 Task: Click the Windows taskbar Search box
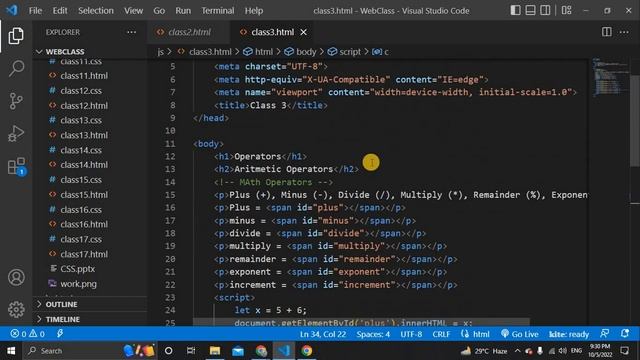[x=90, y=351]
